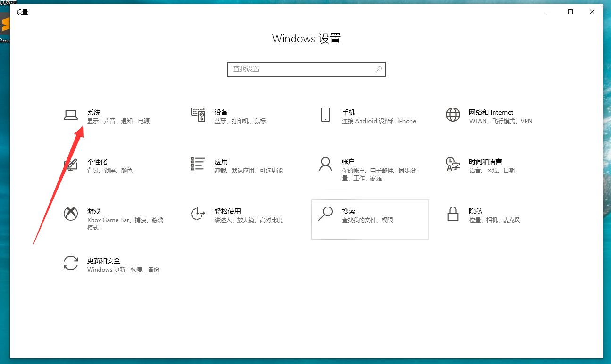The height and width of the screenshot is (364, 611).
Task: Click 连接 Android 设备和 iPhone text
Action: tap(379, 121)
